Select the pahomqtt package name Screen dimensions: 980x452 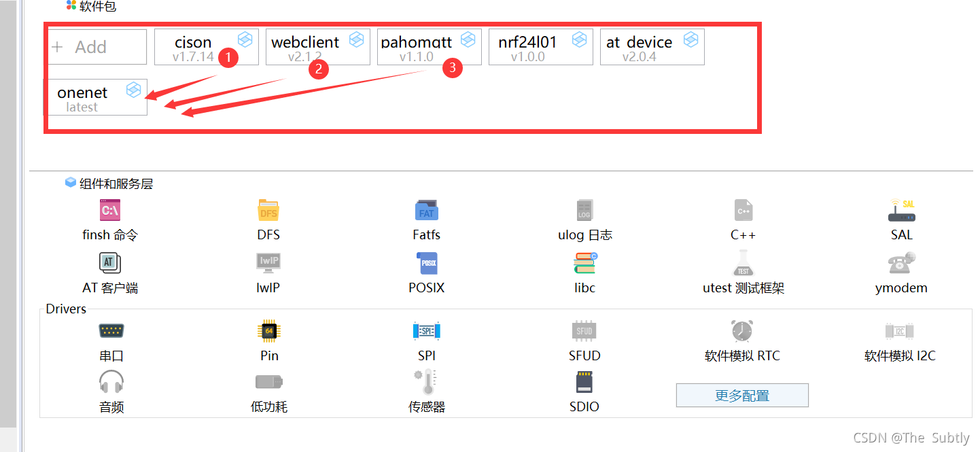click(417, 42)
